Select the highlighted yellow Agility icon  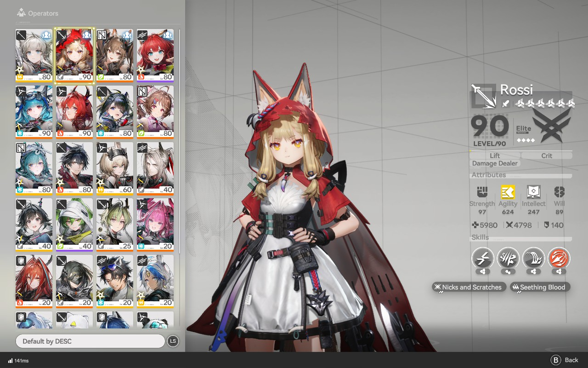(x=508, y=192)
